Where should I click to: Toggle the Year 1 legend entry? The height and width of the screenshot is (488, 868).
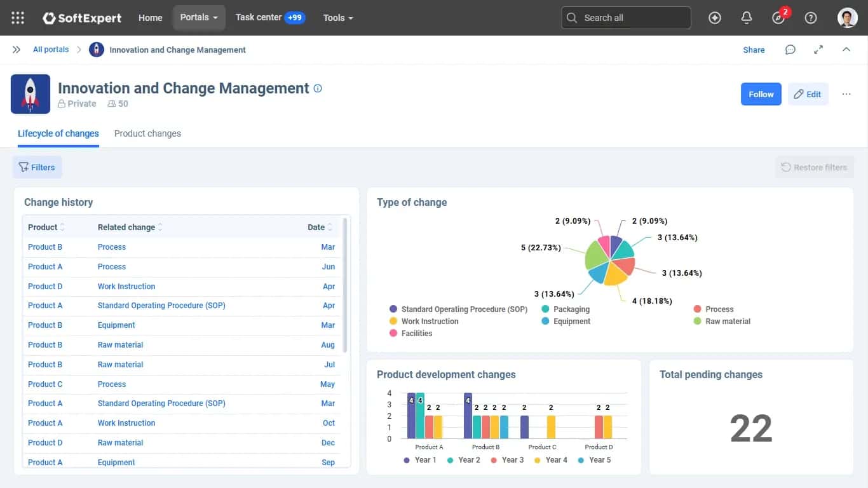(x=419, y=460)
